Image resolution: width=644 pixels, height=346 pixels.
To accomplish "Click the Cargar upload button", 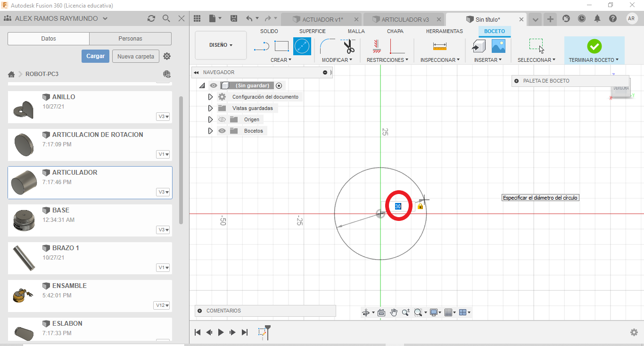I will [95, 56].
